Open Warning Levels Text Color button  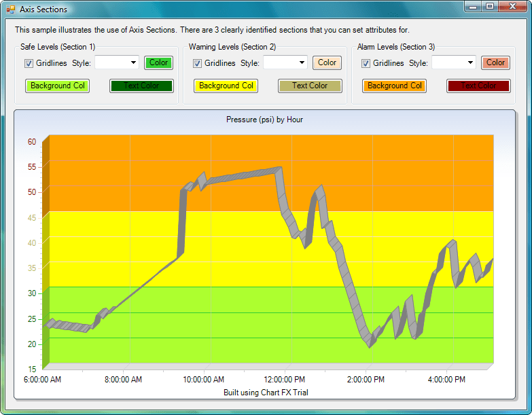(x=310, y=86)
